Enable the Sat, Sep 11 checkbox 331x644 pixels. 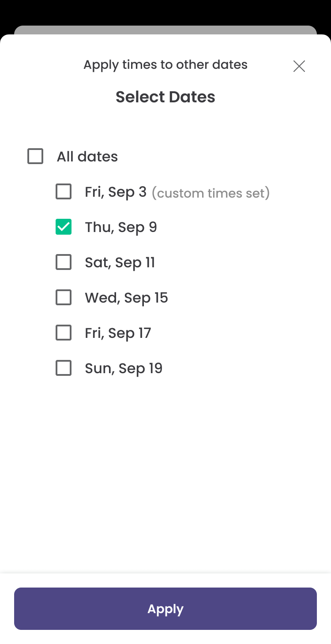coord(64,262)
